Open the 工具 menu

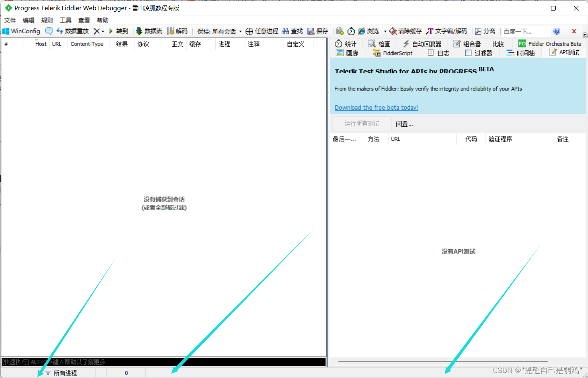(66, 20)
